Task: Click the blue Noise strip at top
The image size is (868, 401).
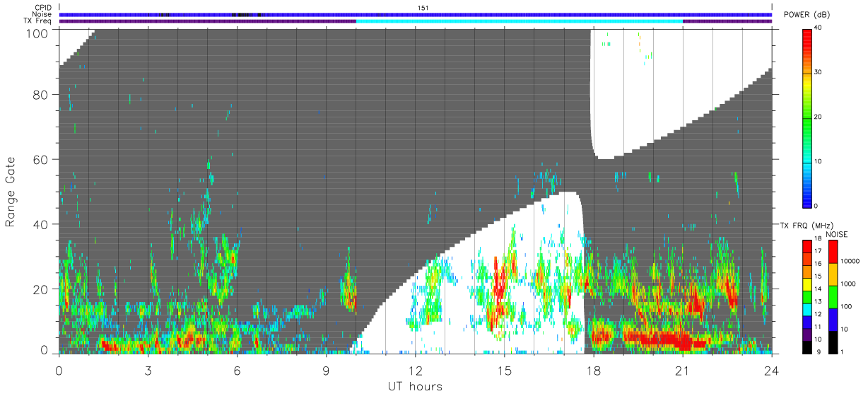Action: 416,14
